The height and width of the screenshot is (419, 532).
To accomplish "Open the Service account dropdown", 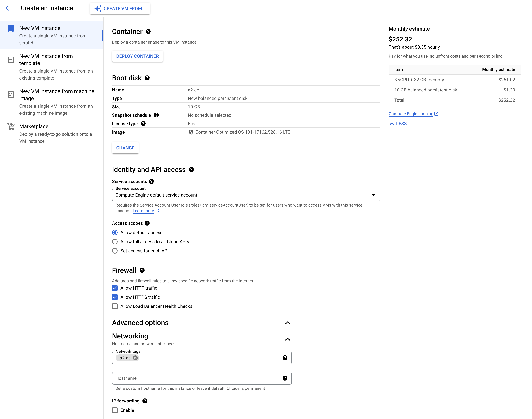I will click(246, 195).
